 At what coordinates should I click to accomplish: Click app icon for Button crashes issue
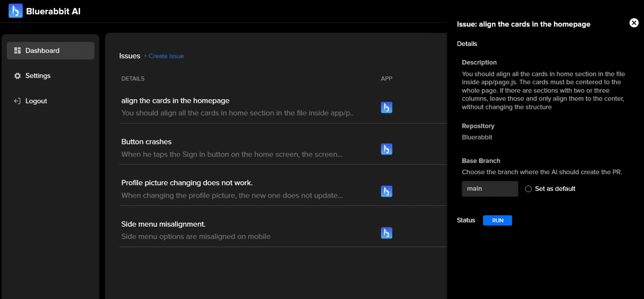click(x=386, y=149)
